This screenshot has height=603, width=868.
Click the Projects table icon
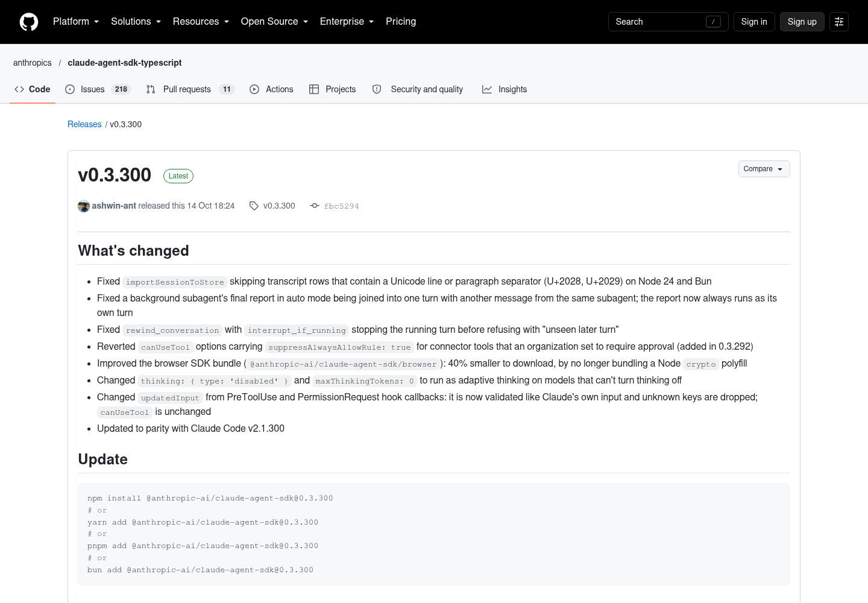[x=314, y=89]
